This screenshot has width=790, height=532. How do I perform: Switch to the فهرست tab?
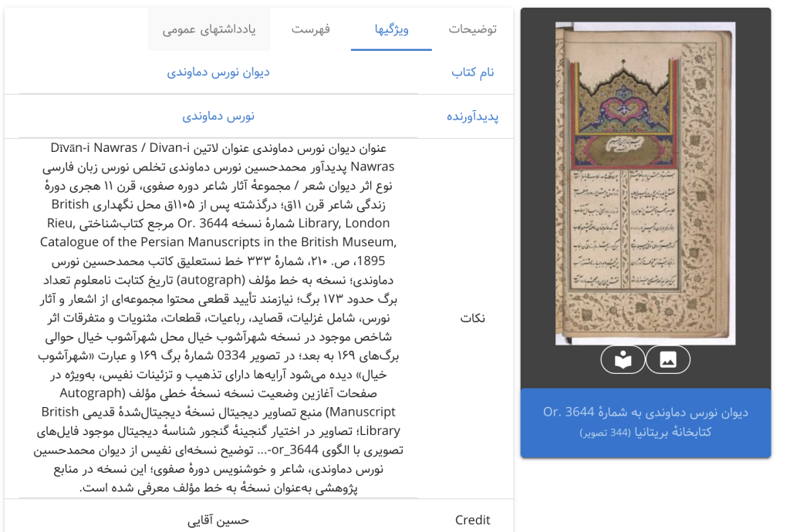point(310,29)
